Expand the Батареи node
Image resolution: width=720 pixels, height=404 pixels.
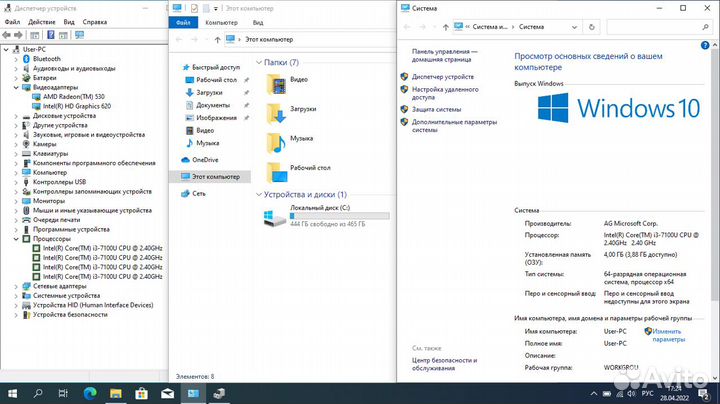point(16,78)
